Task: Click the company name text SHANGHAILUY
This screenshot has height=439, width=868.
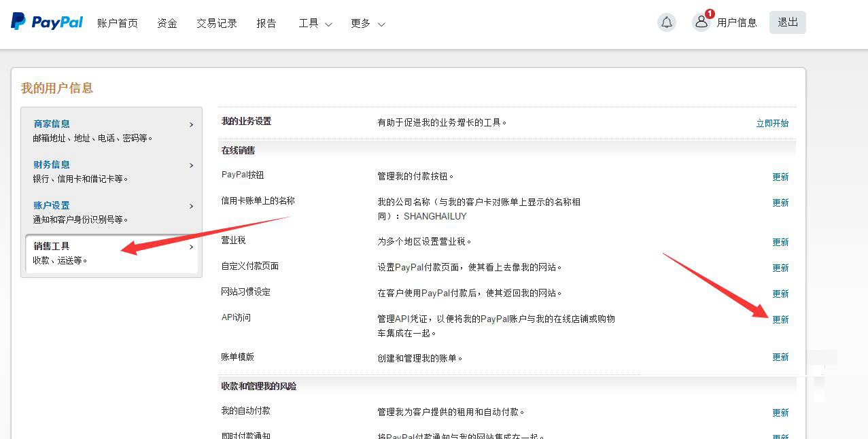Action: [435, 216]
